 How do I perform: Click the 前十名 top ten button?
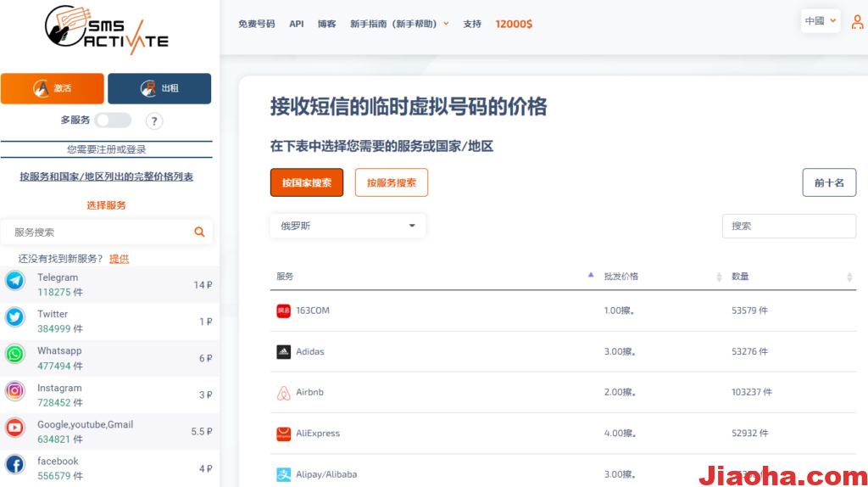[828, 182]
